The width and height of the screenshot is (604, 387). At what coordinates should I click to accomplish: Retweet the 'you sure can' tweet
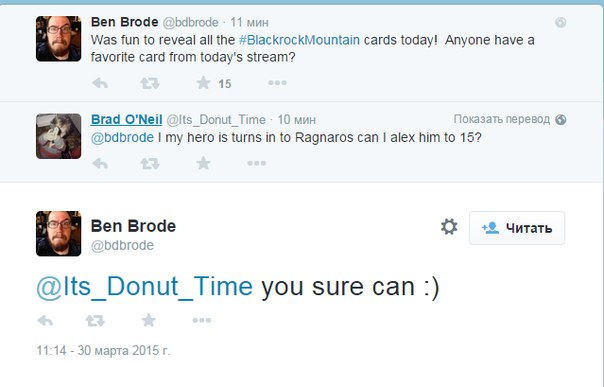95,320
